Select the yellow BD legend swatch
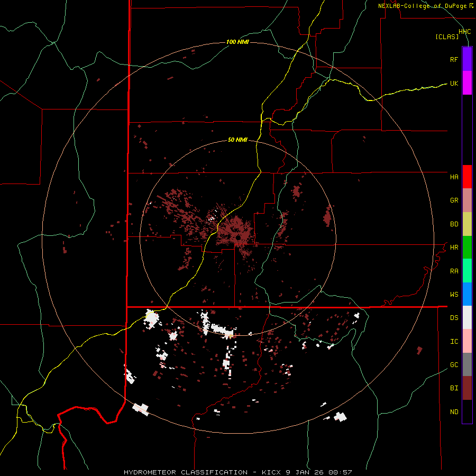 click(x=467, y=224)
